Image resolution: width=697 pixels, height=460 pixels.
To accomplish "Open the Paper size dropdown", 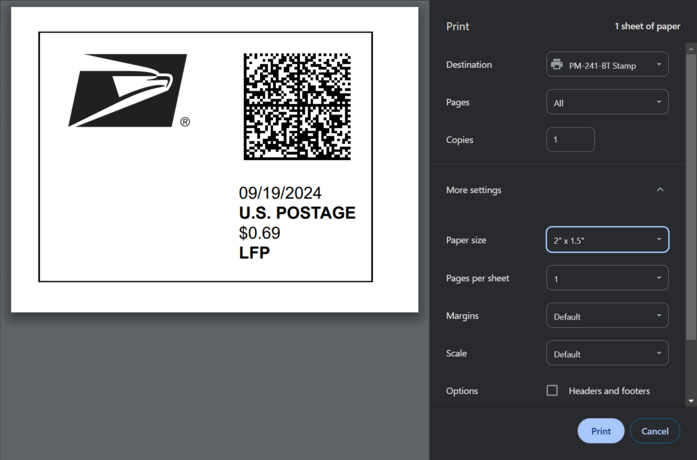I will [607, 240].
